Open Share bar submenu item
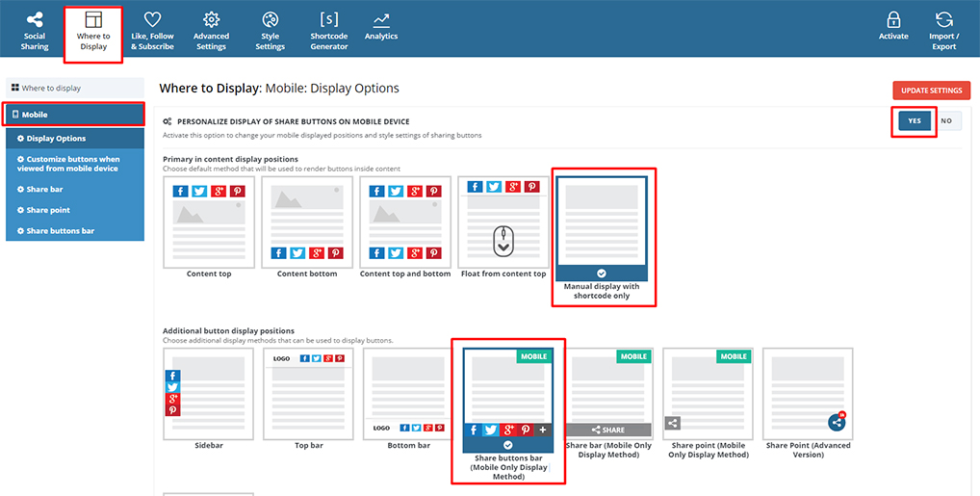This screenshot has height=496, width=980. [44, 189]
